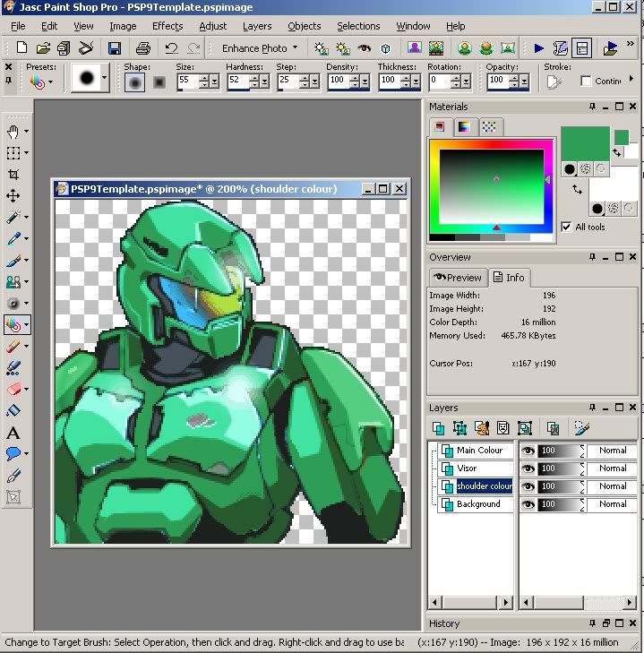Click the brush Size input field

pyautogui.click(x=187, y=81)
